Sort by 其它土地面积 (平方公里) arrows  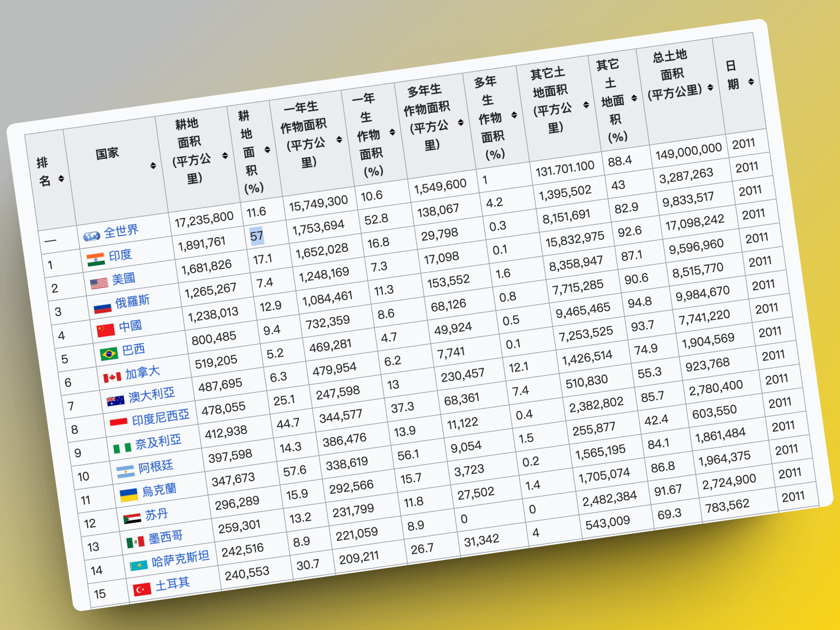[586, 105]
